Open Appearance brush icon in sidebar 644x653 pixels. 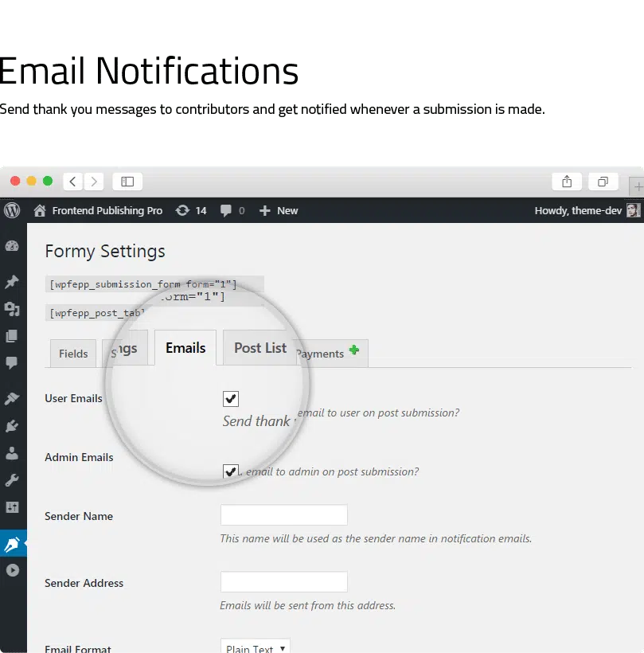tap(12, 398)
